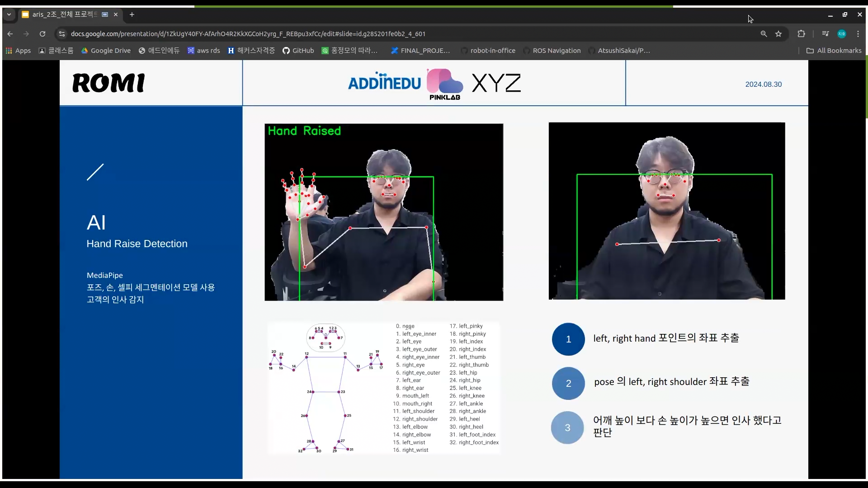Open a new browser tab
This screenshot has width=868, height=488.
click(132, 14)
